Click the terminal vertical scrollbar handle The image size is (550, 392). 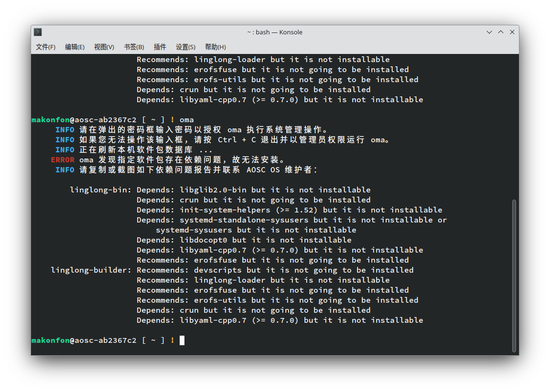pyautogui.click(x=514, y=275)
